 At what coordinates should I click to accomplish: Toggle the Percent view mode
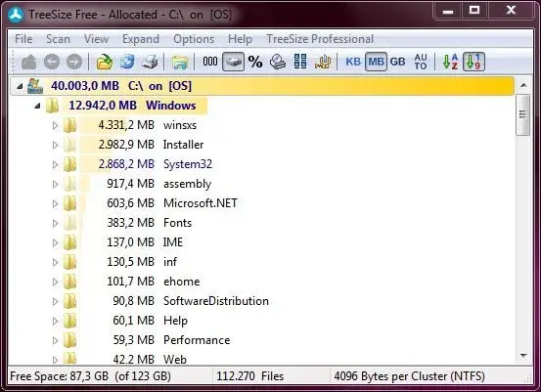tap(255, 62)
